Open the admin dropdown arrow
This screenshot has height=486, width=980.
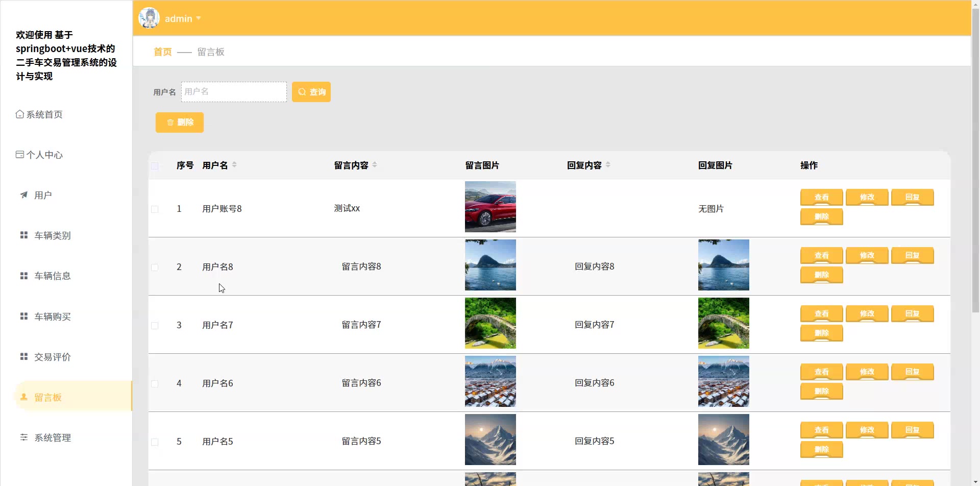199,18
